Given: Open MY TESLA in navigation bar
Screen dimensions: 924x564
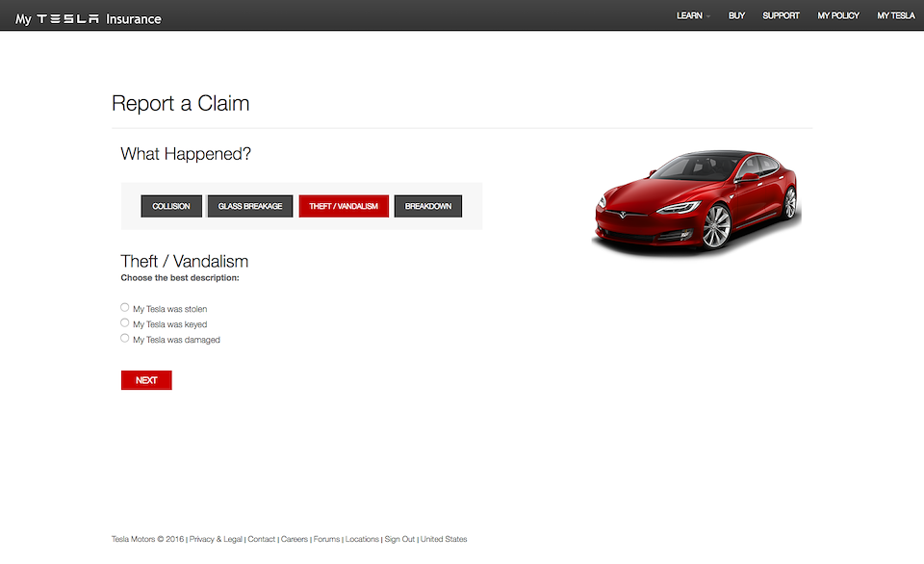Looking at the screenshot, I should [x=895, y=15].
